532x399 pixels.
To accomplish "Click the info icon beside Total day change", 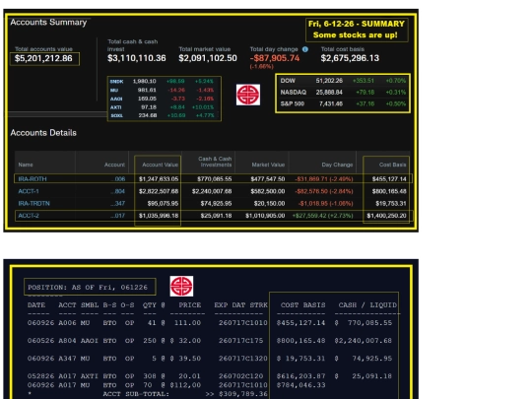I will coord(305,49).
